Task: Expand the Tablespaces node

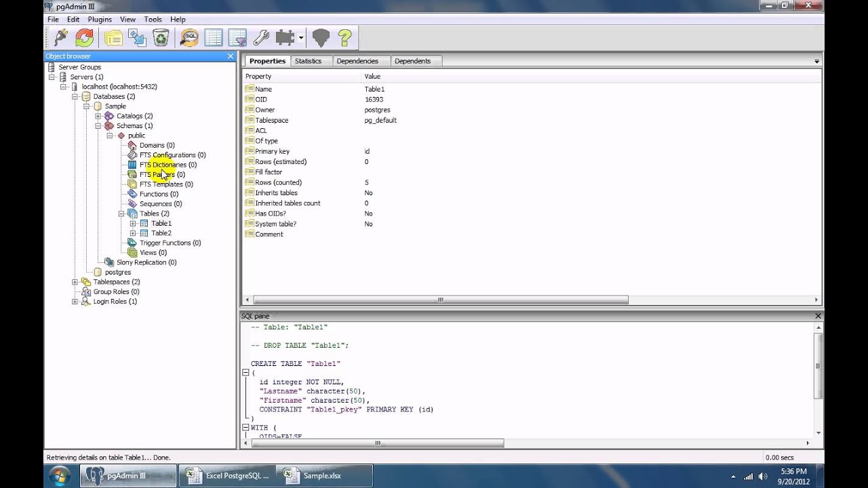Action: tap(75, 282)
